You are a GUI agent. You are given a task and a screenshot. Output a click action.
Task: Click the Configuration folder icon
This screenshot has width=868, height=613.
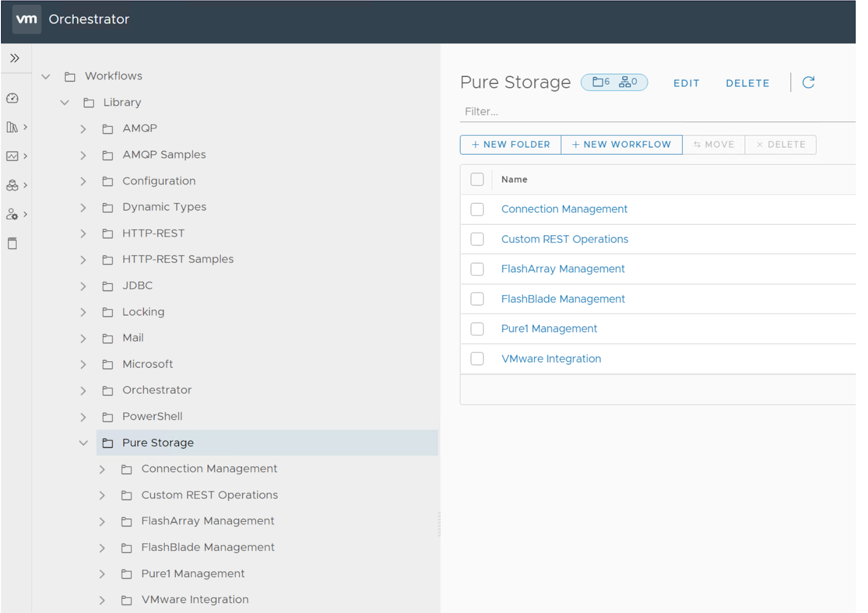pyautogui.click(x=108, y=181)
